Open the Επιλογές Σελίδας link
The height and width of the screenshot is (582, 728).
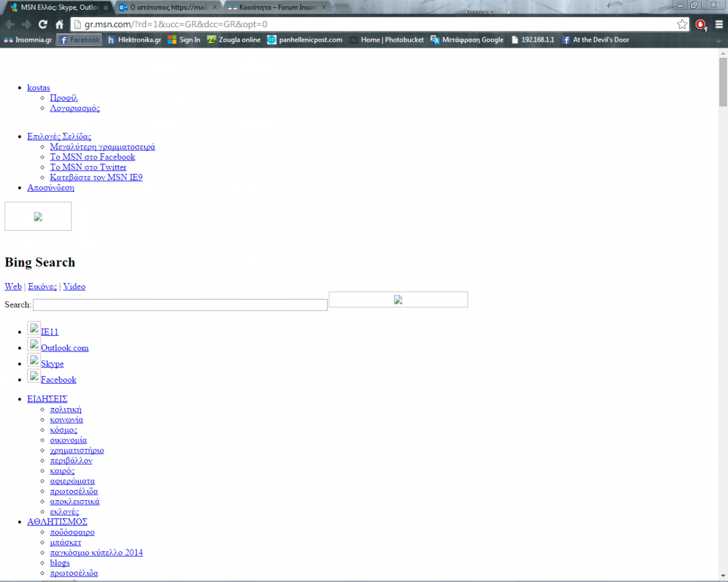(59, 136)
